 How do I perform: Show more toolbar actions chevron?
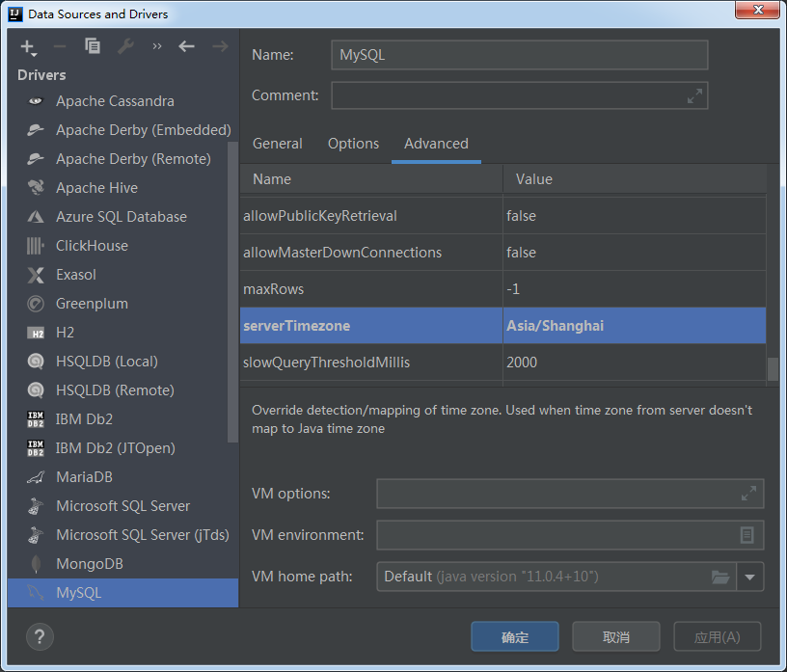[x=157, y=46]
